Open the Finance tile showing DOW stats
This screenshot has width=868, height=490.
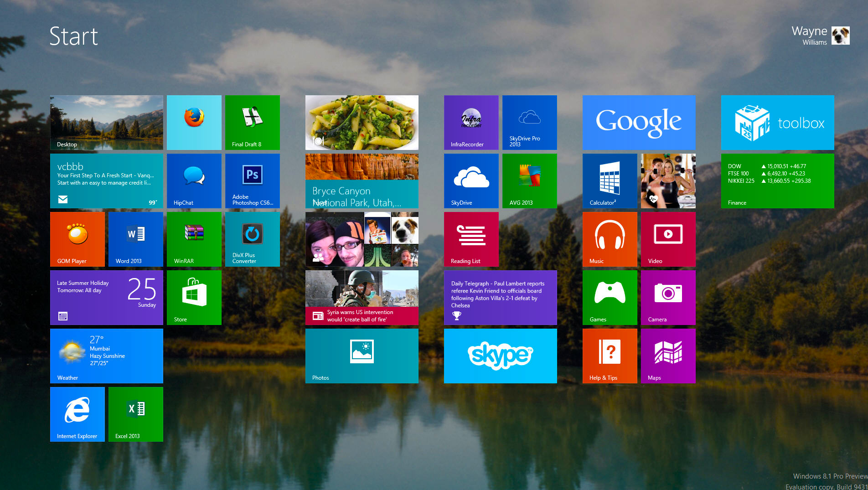tap(777, 181)
